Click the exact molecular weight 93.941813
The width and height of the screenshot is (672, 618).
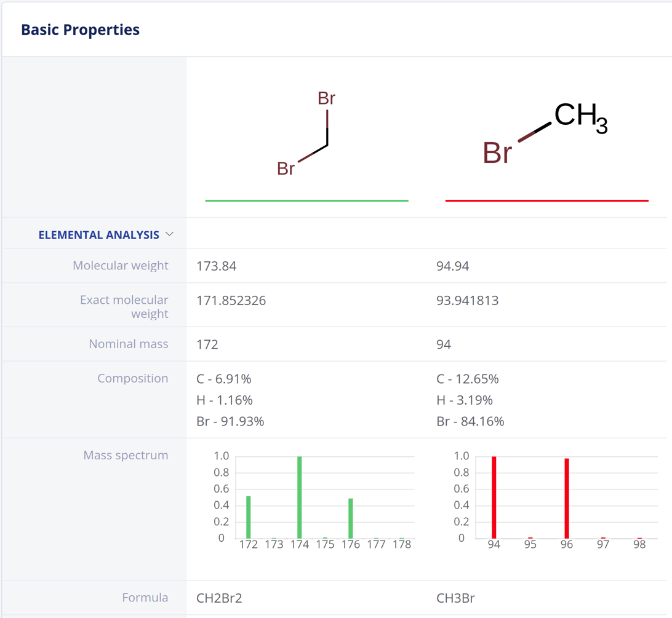point(467,301)
